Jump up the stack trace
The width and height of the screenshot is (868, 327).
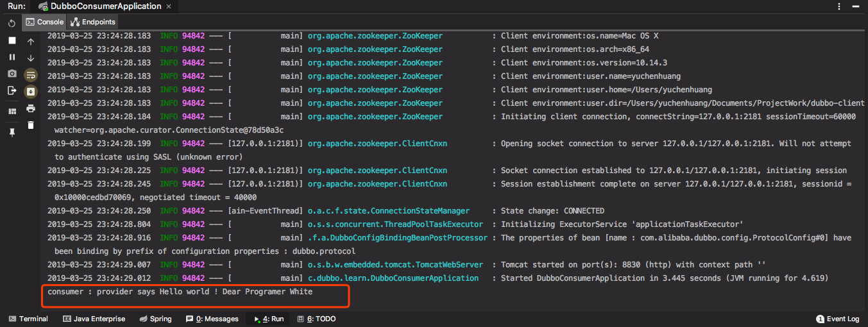click(30, 42)
